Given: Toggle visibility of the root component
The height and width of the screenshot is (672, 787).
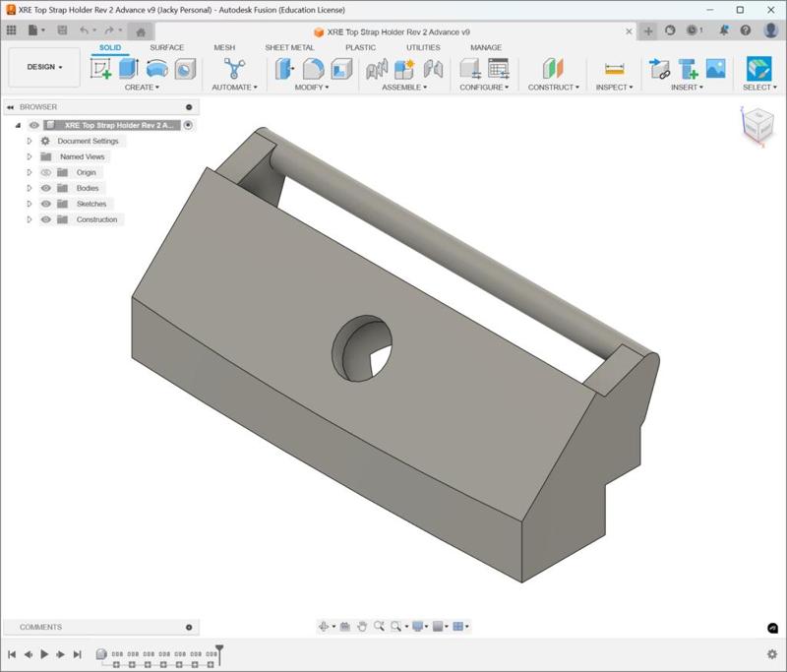Looking at the screenshot, I should 33,125.
